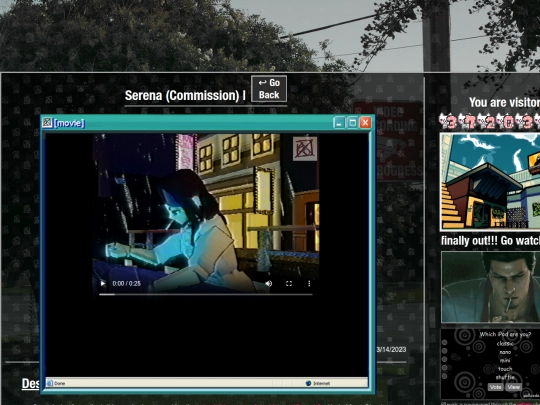
Task: Select the classic iPod radio button
Action: [x=445, y=343]
